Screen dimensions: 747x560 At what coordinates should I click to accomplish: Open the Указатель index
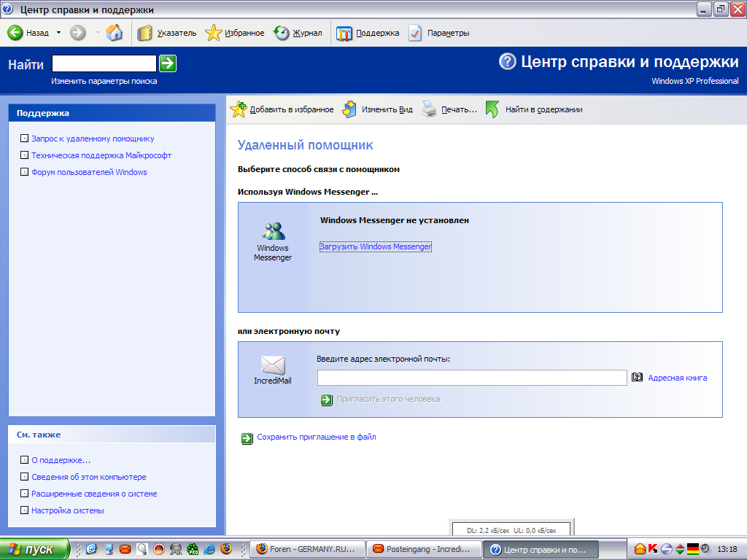point(167,33)
